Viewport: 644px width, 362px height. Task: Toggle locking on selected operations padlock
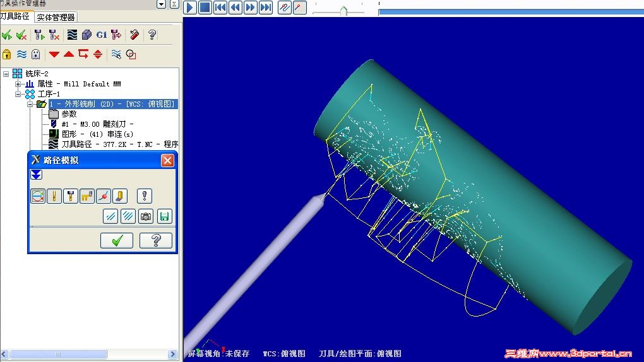tap(6, 54)
